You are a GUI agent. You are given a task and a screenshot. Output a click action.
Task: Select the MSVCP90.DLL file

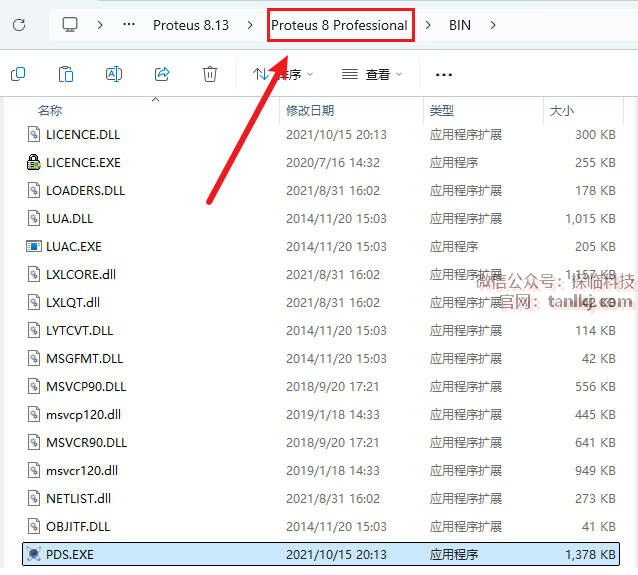point(86,387)
